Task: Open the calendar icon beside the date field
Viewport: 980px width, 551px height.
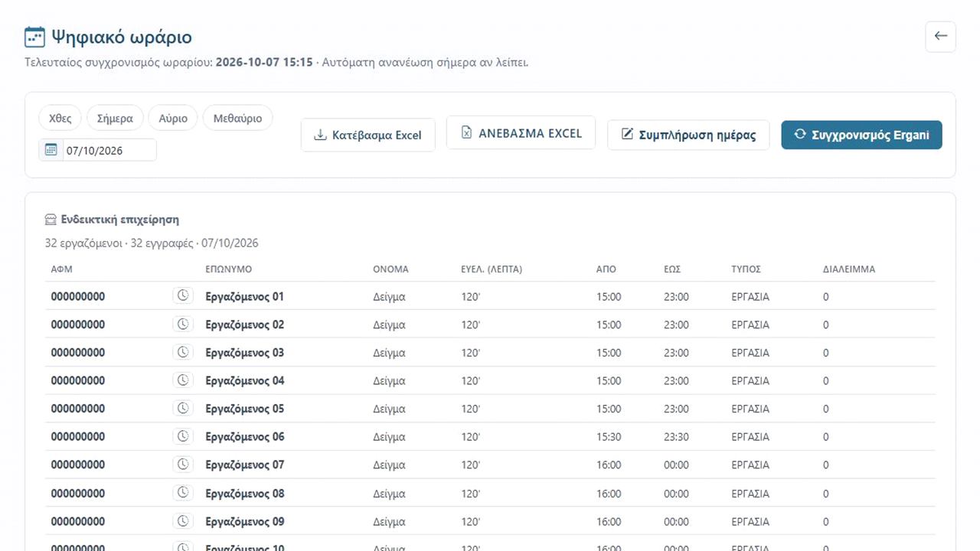Action: [51, 150]
